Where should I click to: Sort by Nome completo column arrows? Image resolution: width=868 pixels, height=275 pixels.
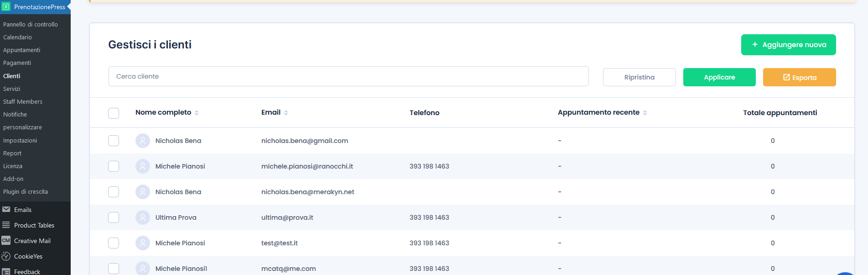coord(197,113)
